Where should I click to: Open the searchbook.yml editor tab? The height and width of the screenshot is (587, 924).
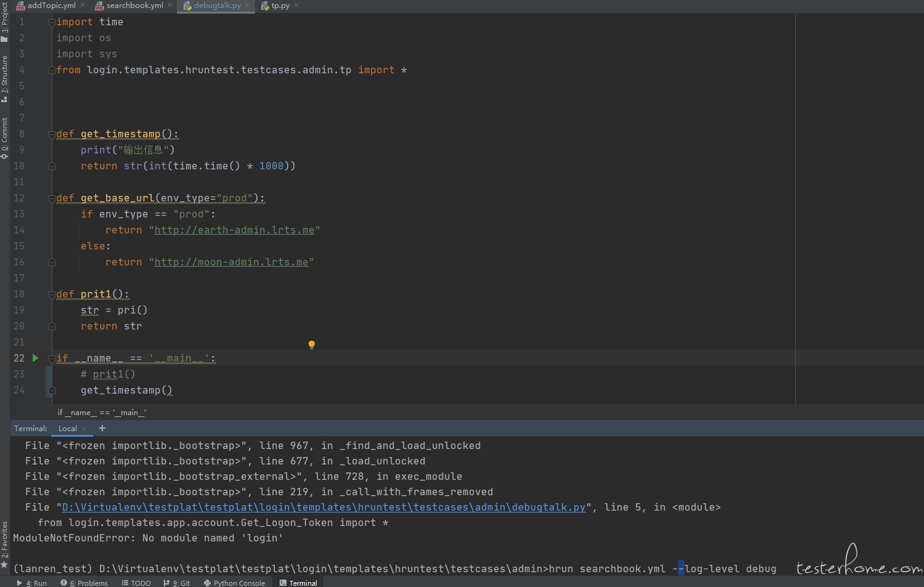pos(134,6)
